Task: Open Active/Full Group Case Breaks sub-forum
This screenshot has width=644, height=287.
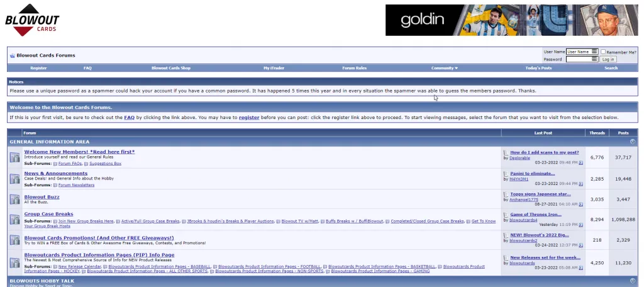Action: click(150, 221)
